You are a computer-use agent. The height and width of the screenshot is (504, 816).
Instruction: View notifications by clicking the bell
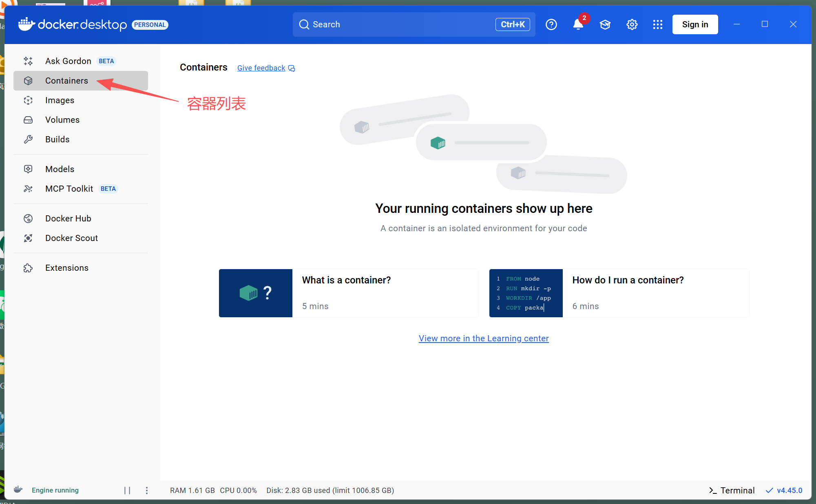pyautogui.click(x=578, y=24)
